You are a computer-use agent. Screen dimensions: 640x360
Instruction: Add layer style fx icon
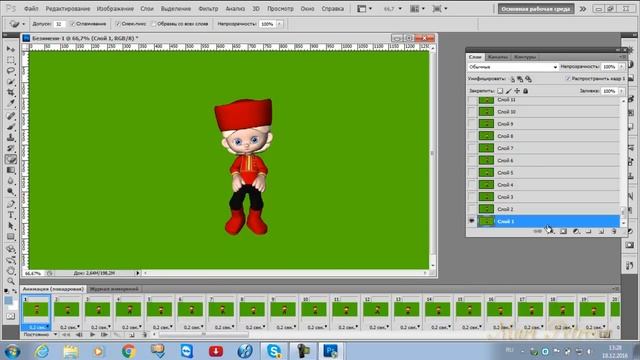(x=550, y=231)
